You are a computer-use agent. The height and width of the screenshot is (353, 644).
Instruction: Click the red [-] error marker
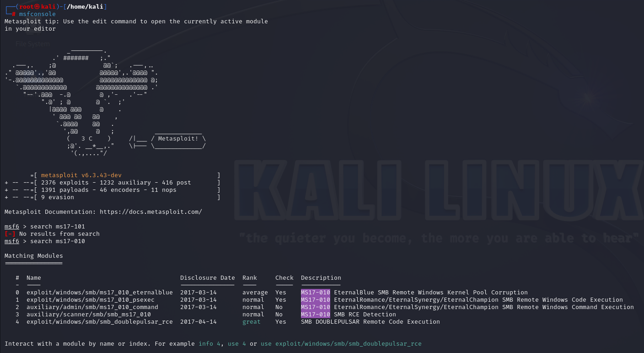(10, 234)
